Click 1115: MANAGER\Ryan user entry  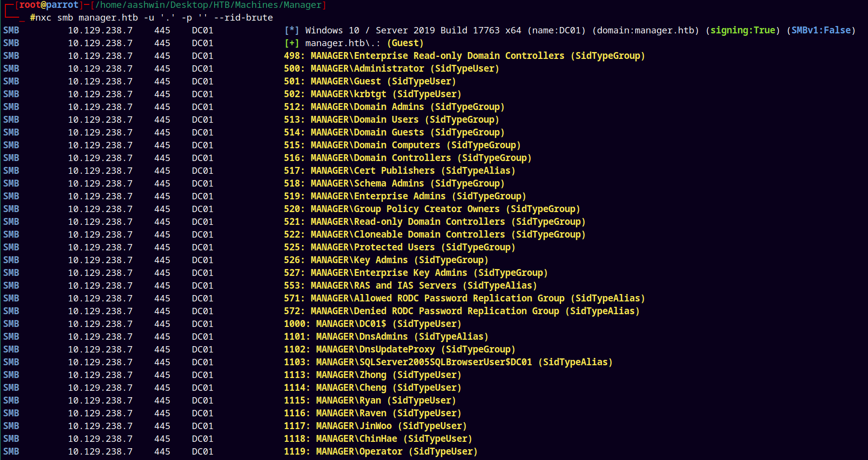coord(370,401)
